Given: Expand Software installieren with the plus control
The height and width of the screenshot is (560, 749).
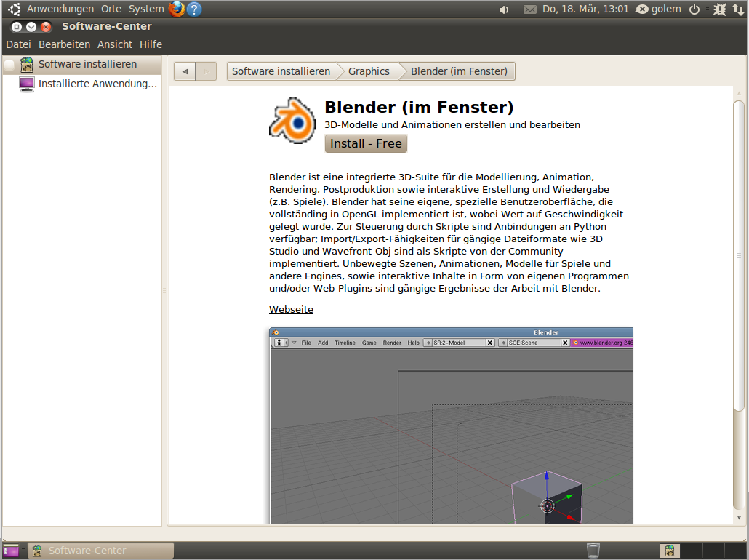Looking at the screenshot, I should pos(7,64).
